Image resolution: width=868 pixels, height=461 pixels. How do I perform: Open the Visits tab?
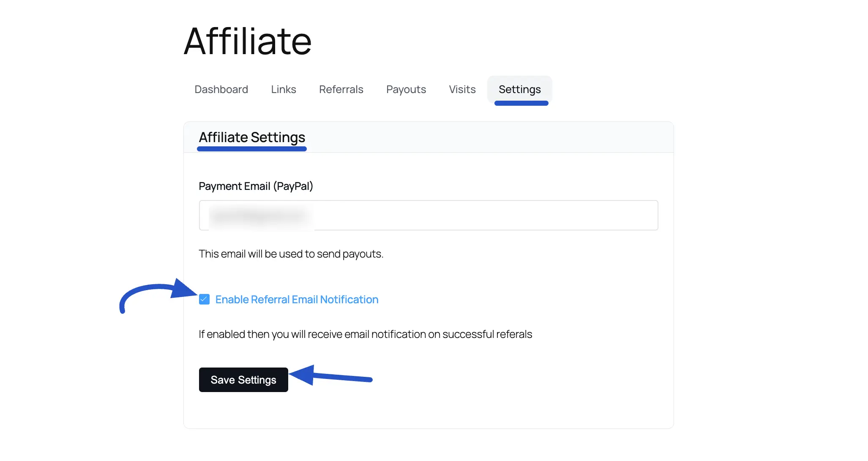[x=462, y=89]
